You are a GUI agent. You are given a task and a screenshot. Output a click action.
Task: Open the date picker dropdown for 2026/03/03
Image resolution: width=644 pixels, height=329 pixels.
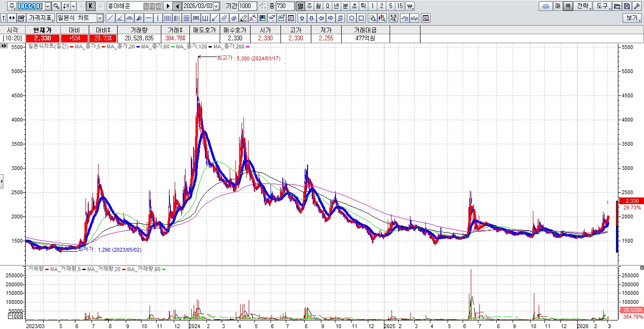pos(216,6)
